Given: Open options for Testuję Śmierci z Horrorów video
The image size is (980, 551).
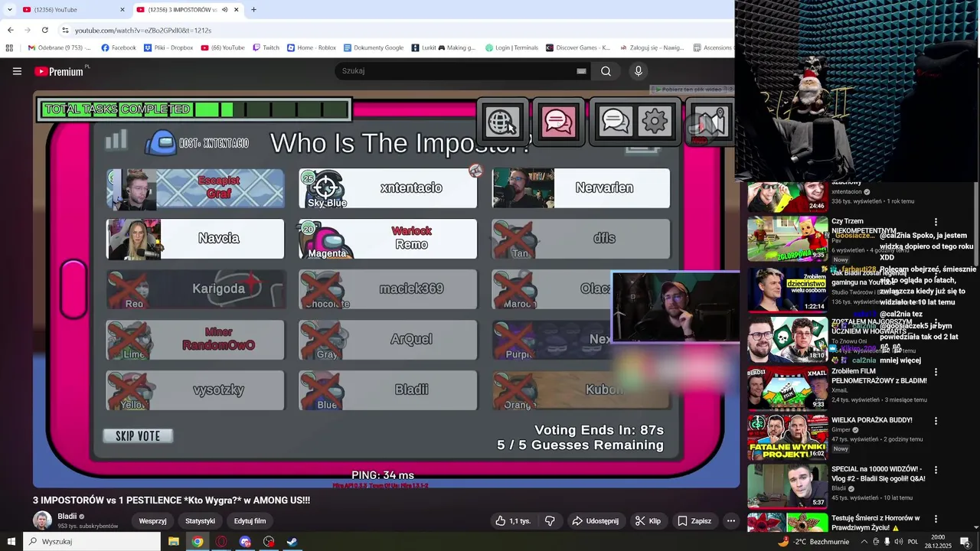Looking at the screenshot, I should click(936, 519).
